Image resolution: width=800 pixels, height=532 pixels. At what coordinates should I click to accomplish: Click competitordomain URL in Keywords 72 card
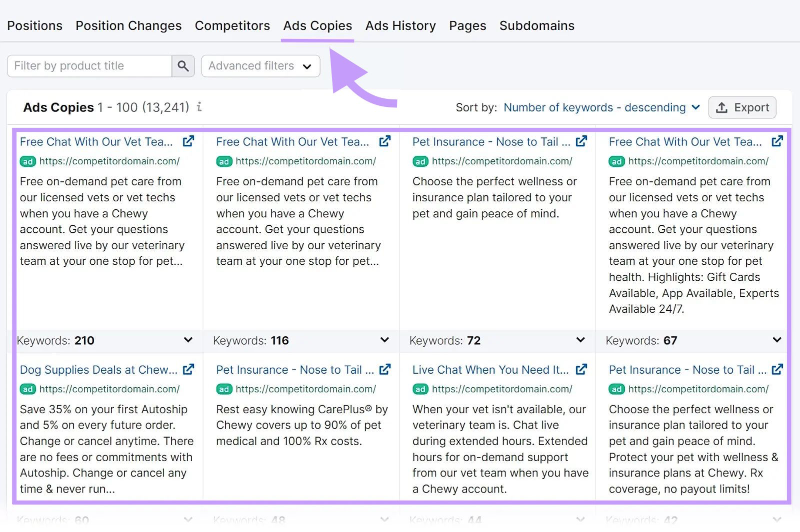pyautogui.click(x=502, y=161)
